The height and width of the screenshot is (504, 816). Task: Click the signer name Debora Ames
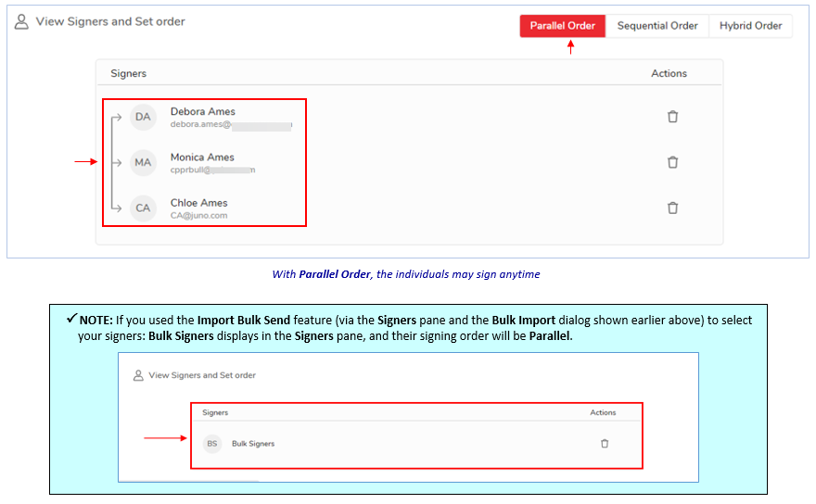coord(202,111)
